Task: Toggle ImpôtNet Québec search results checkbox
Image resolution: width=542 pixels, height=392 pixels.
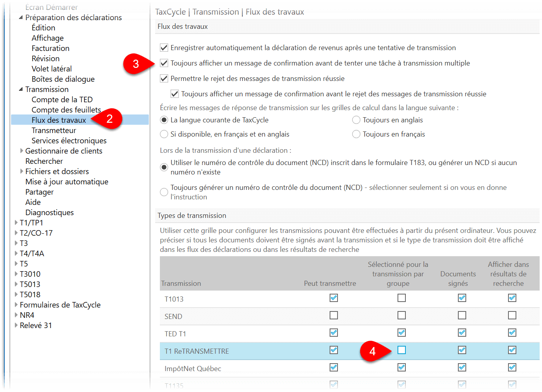Action: click(x=512, y=368)
